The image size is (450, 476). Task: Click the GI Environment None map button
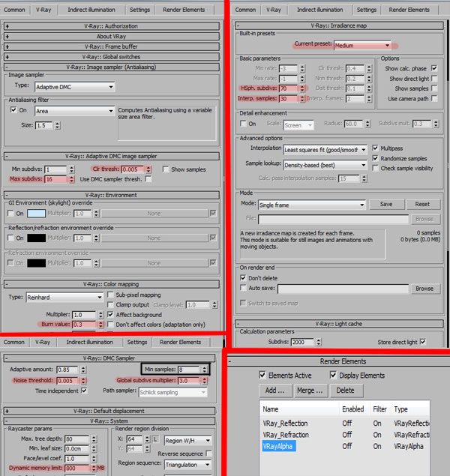click(154, 214)
